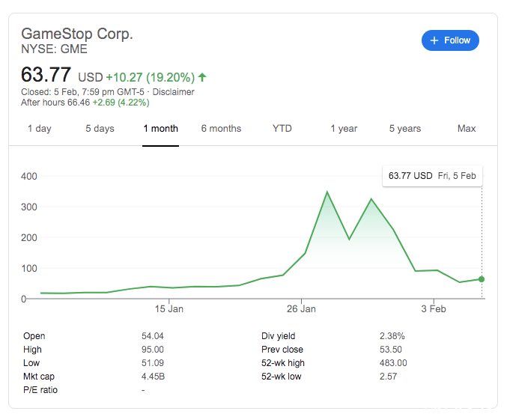Click the High value 95.00
507x420 pixels.
[152, 350]
